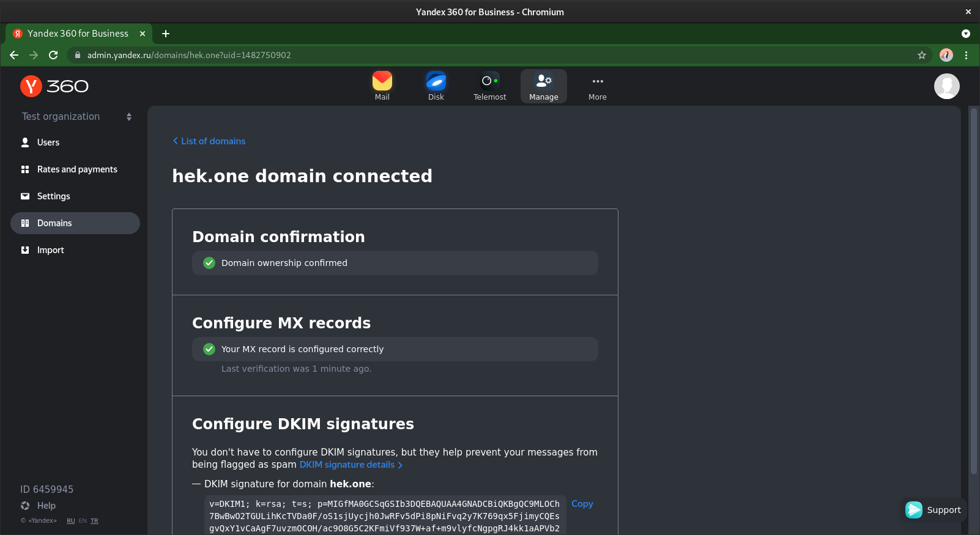Open Settings in the sidebar
Image resolution: width=980 pixels, height=535 pixels.
coord(75,196)
